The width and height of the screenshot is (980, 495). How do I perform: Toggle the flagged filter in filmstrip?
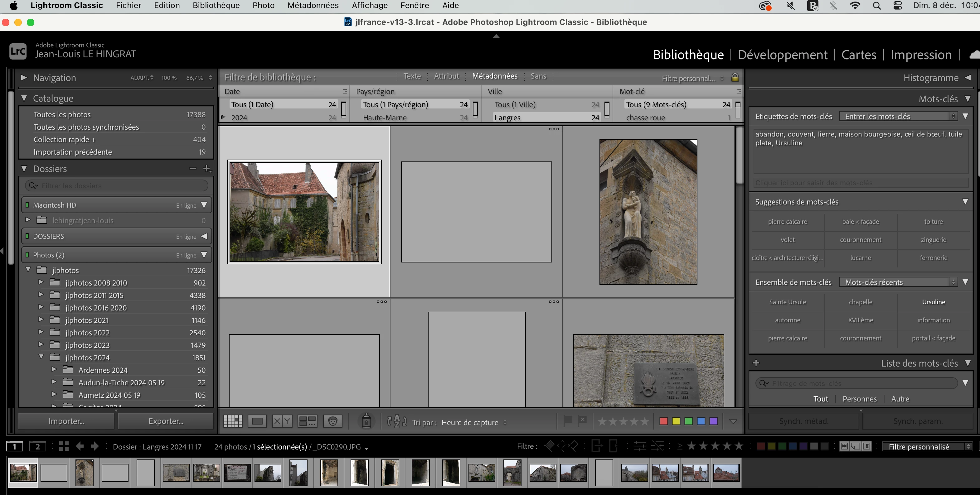click(x=549, y=446)
